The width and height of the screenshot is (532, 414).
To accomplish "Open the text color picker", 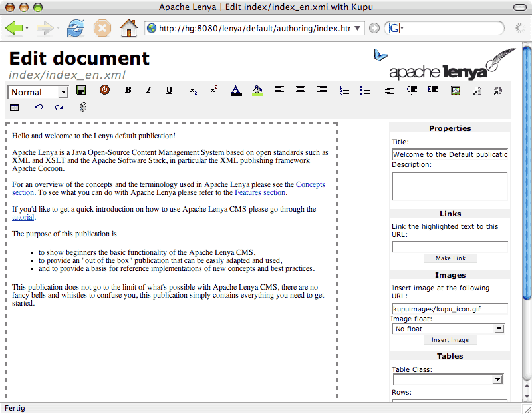I will [236, 90].
